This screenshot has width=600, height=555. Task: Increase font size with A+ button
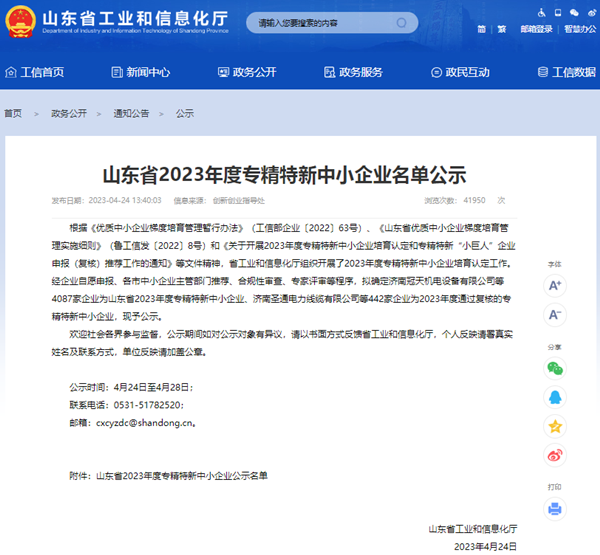coord(556,285)
